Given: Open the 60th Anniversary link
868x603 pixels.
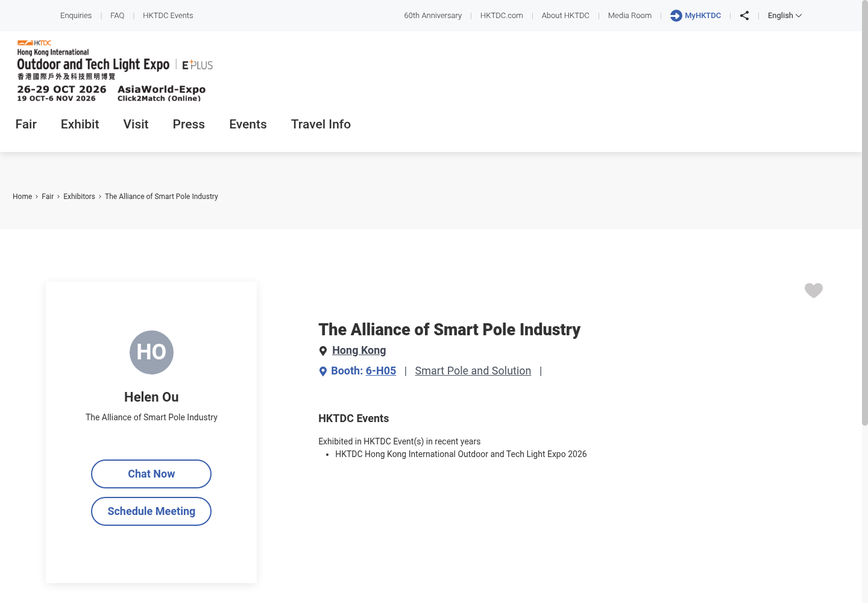Looking at the screenshot, I should tap(433, 16).
